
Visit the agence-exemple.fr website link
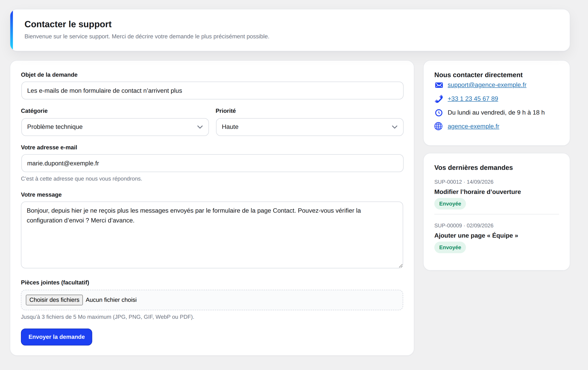point(473,126)
